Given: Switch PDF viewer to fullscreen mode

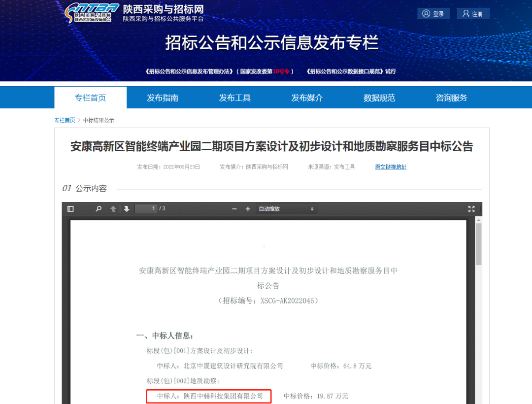Looking at the screenshot, I should coord(471,209).
